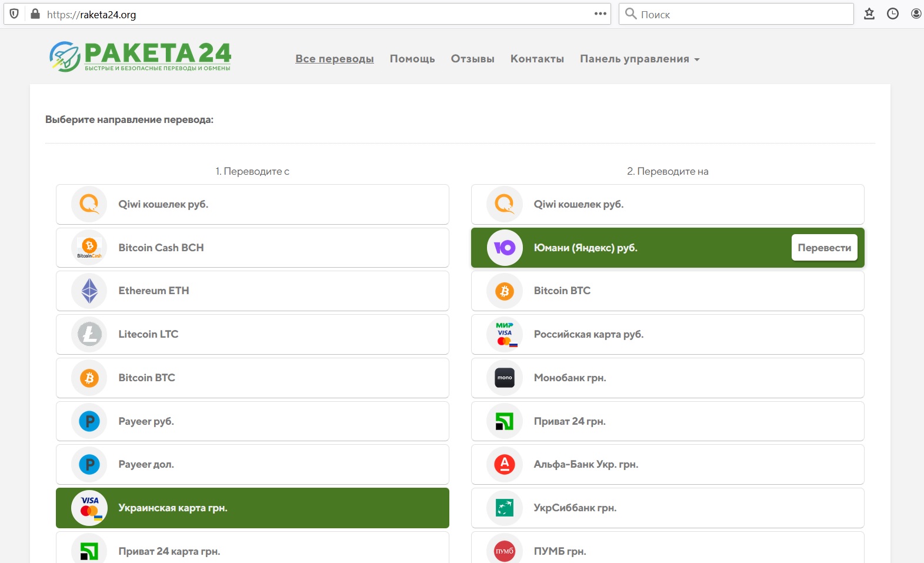Select Qiwi кошелек руб. as destination
This screenshot has height=563, width=924.
click(x=668, y=204)
